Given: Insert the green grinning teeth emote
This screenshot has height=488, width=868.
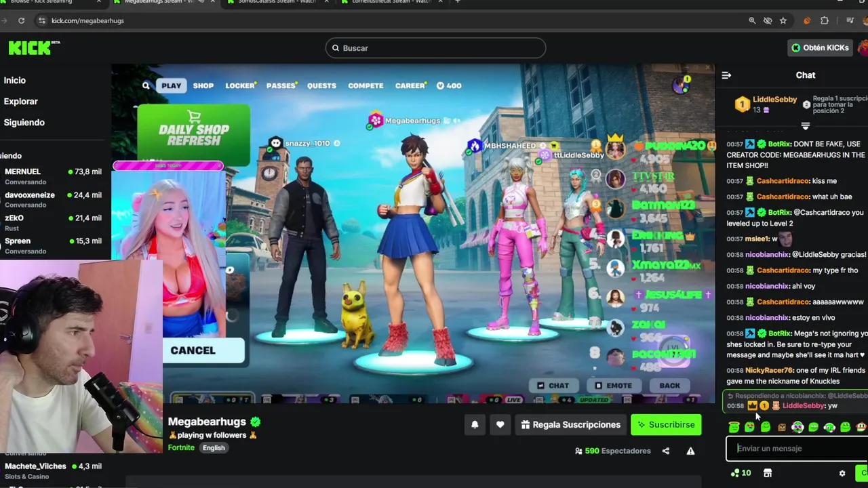Looking at the screenshot, I should point(813,427).
